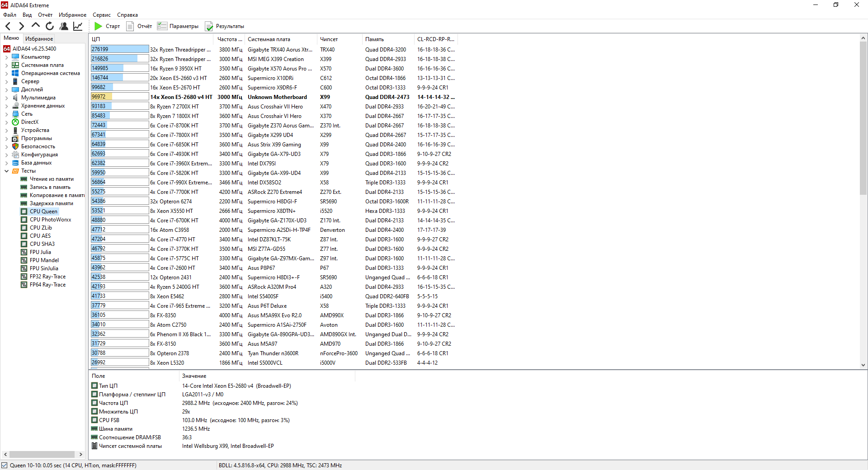The height and width of the screenshot is (470, 868).
Task: Expand the Мультимедиа tree node
Action: click(x=6, y=98)
